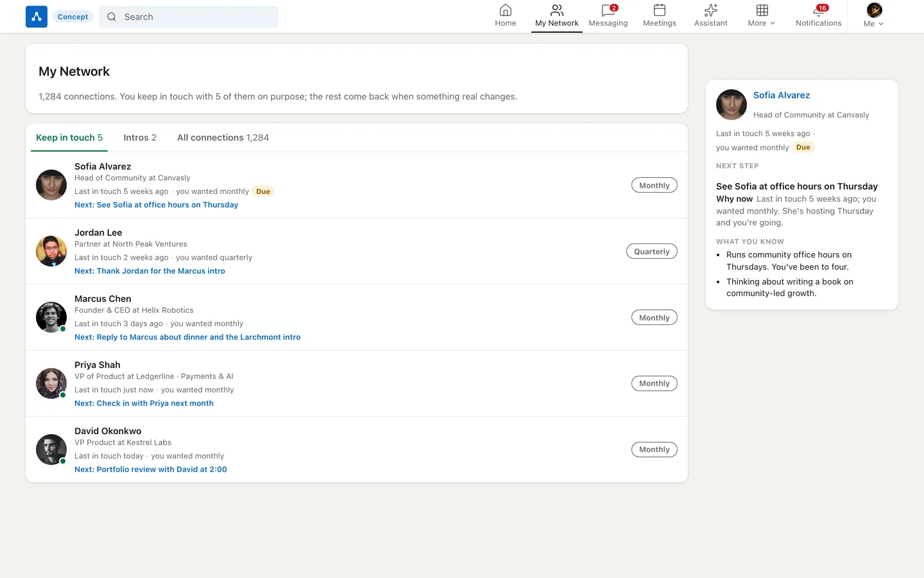Focus the Search input field
The width and height of the screenshot is (924, 578).
click(189, 17)
